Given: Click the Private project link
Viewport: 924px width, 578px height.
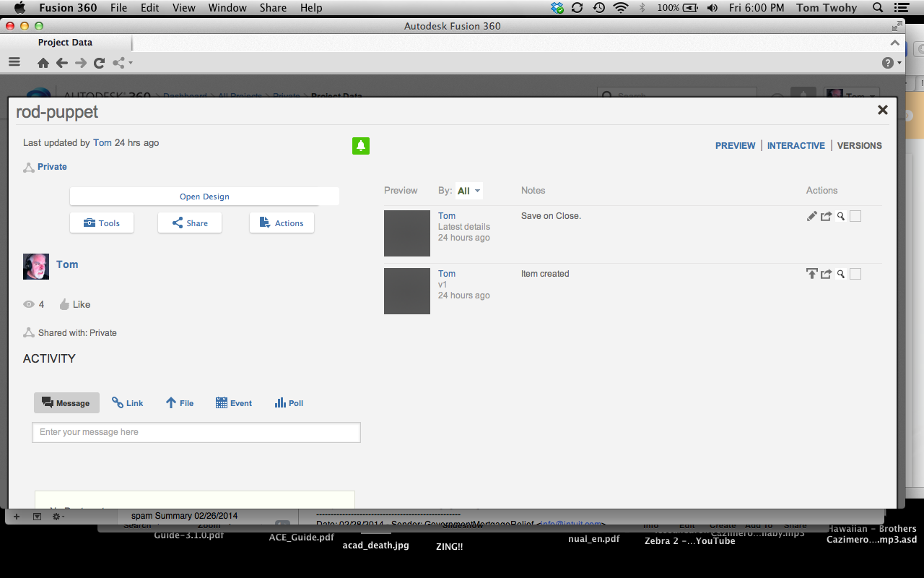Looking at the screenshot, I should (x=52, y=167).
